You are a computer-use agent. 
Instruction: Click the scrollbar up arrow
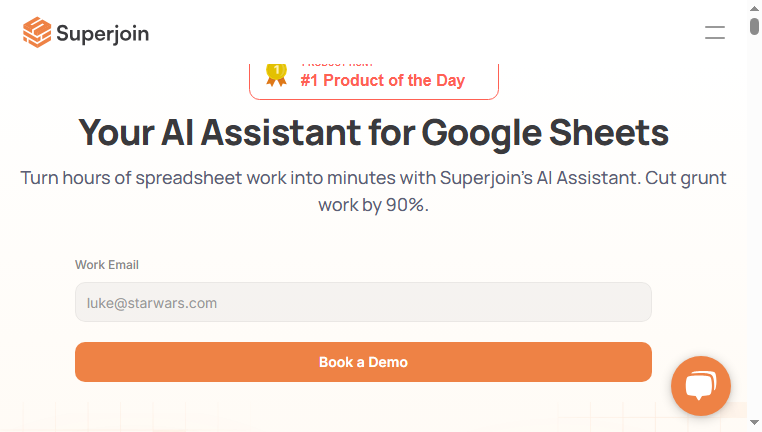[x=754, y=8]
